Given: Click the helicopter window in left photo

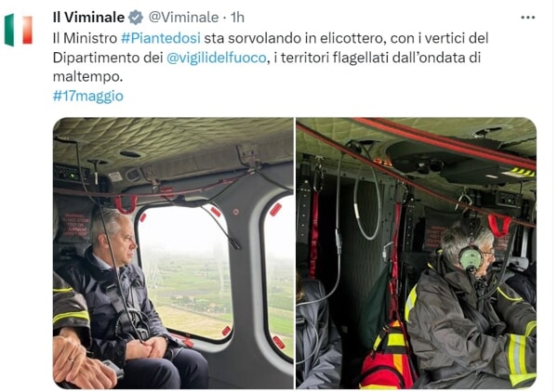Looking at the screenshot, I should pyautogui.click(x=185, y=272).
